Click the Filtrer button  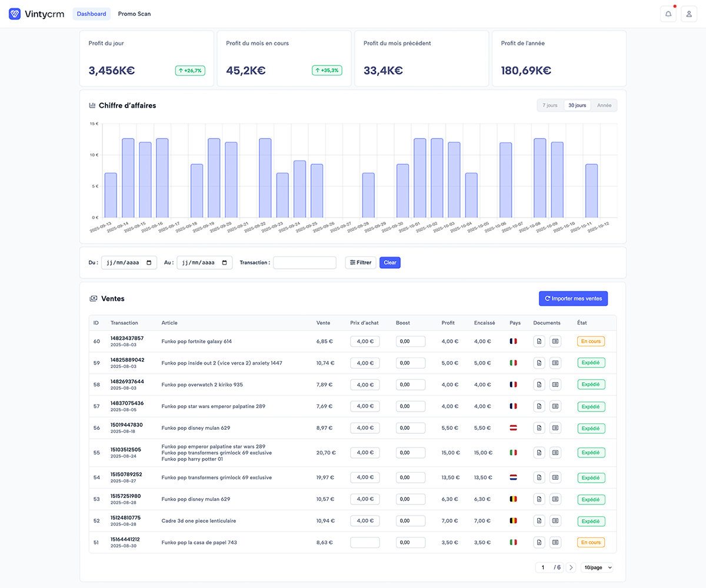[x=360, y=263]
